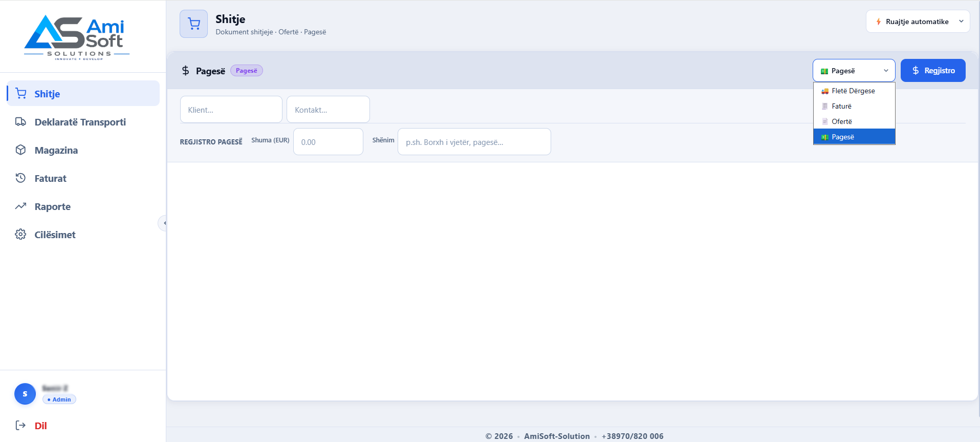Click the truck icon for Deklaratë Transporti
This screenshot has width=980, height=442.
(20, 121)
